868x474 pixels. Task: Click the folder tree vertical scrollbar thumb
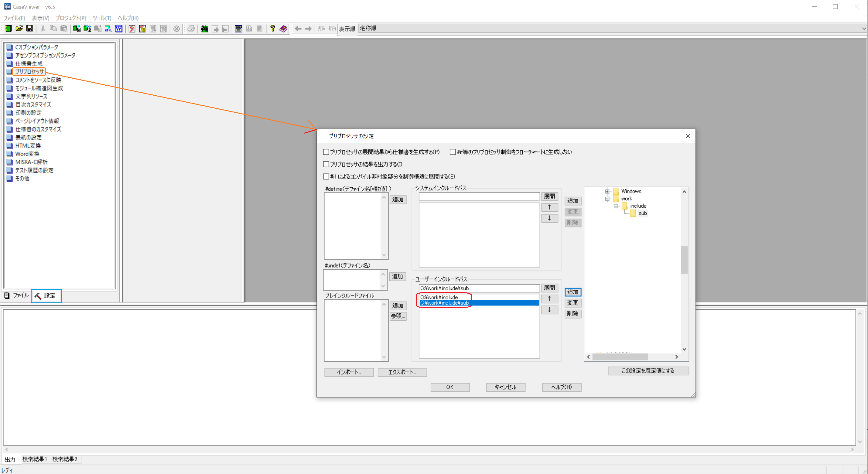point(684,260)
